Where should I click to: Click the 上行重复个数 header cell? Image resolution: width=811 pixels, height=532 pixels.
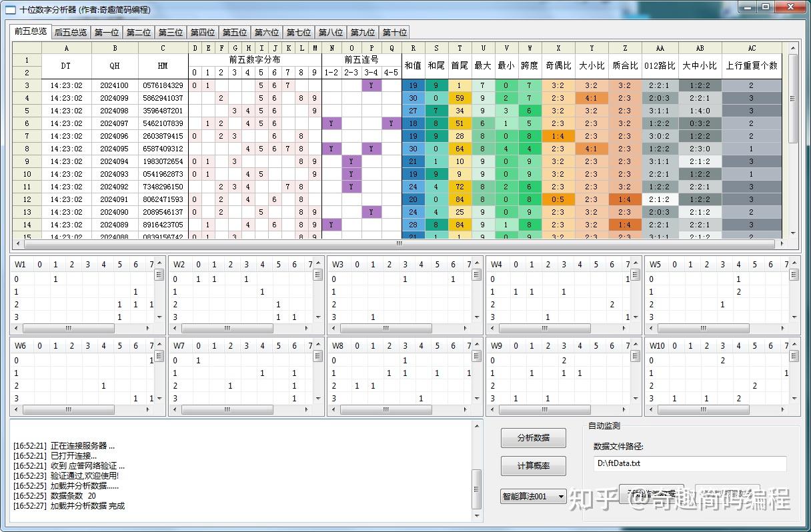(752, 66)
